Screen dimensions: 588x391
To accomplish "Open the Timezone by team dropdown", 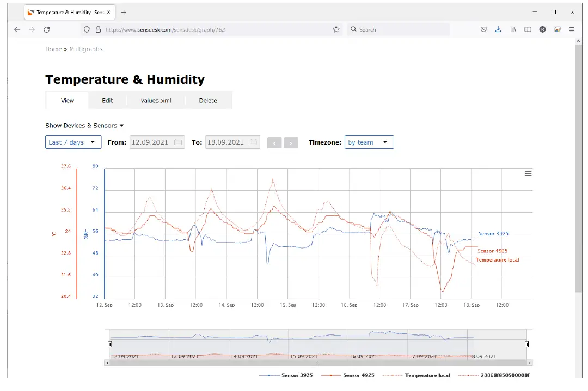I will pos(369,142).
